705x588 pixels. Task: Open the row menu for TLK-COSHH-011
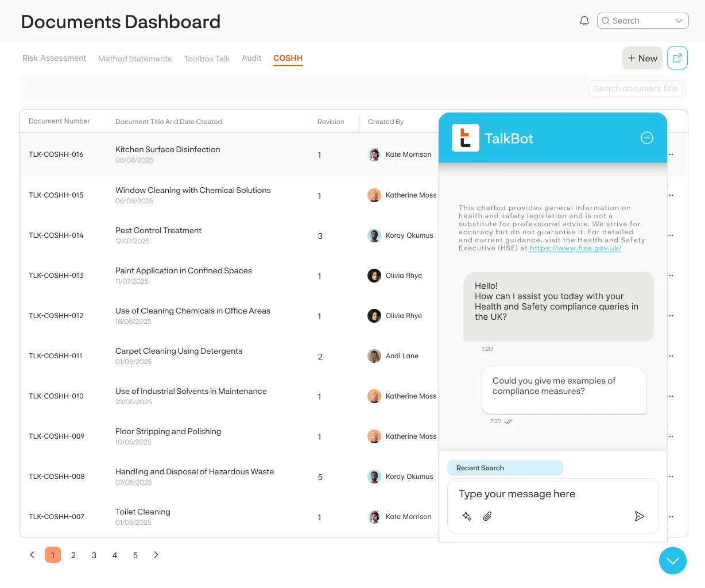[x=671, y=356]
